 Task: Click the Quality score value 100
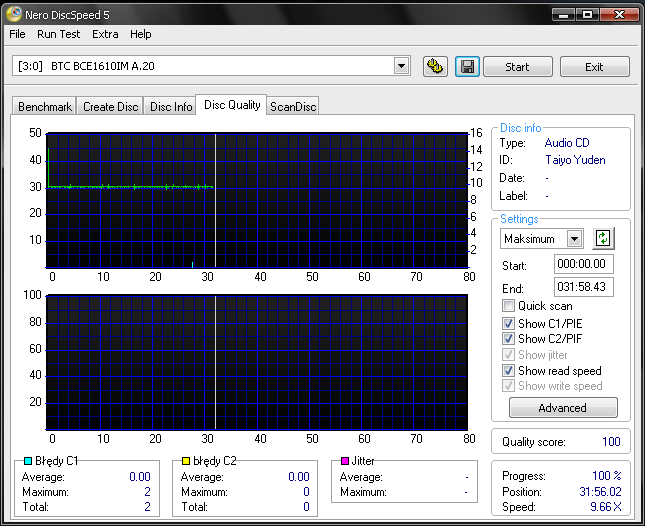click(611, 442)
